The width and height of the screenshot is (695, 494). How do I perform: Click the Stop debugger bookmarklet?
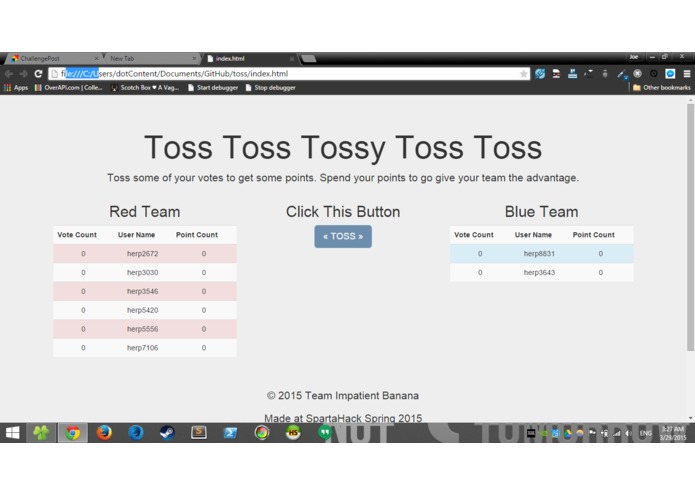[x=271, y=88]
